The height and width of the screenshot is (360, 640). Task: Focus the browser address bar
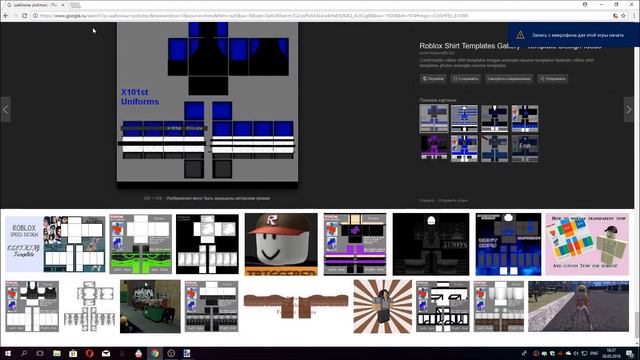[322, 16]
